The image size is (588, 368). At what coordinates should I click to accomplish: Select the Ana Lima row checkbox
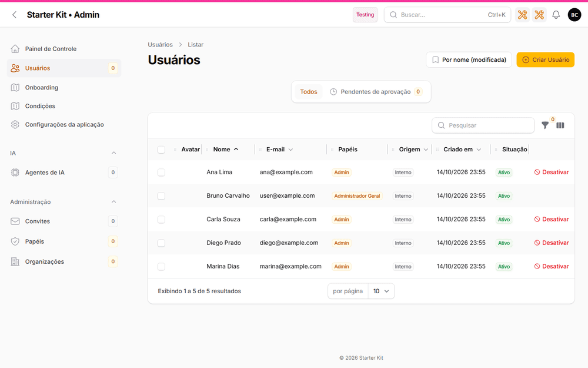click(x=161, y=173)
